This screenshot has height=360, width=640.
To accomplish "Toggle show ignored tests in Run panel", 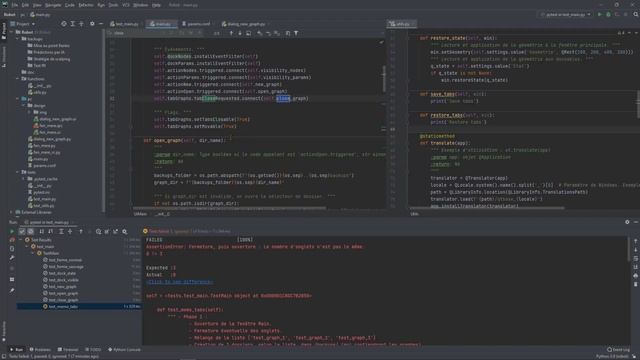I will tap(31, 231).
